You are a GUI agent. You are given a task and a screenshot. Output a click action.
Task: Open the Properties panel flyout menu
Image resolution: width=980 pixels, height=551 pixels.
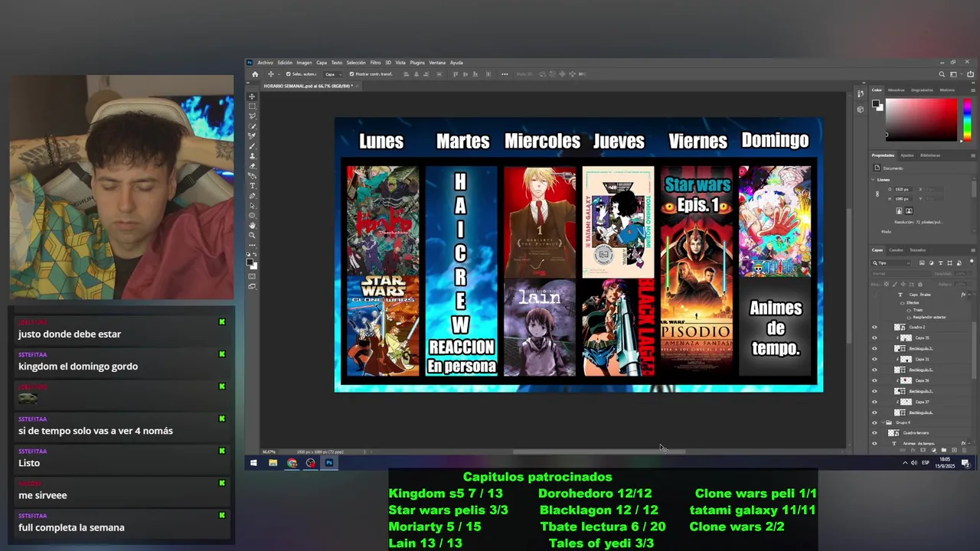[x=973, y=155]
